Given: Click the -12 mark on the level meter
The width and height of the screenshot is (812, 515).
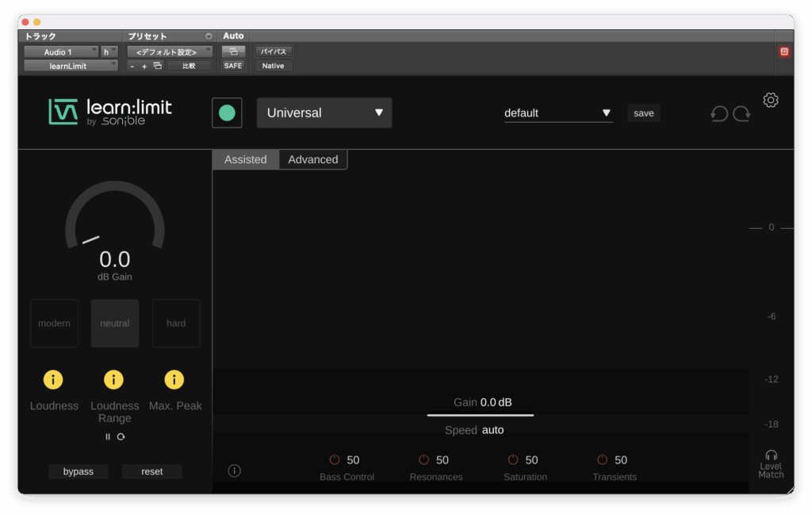Looking at the screenshot, I should pos(771,380).
